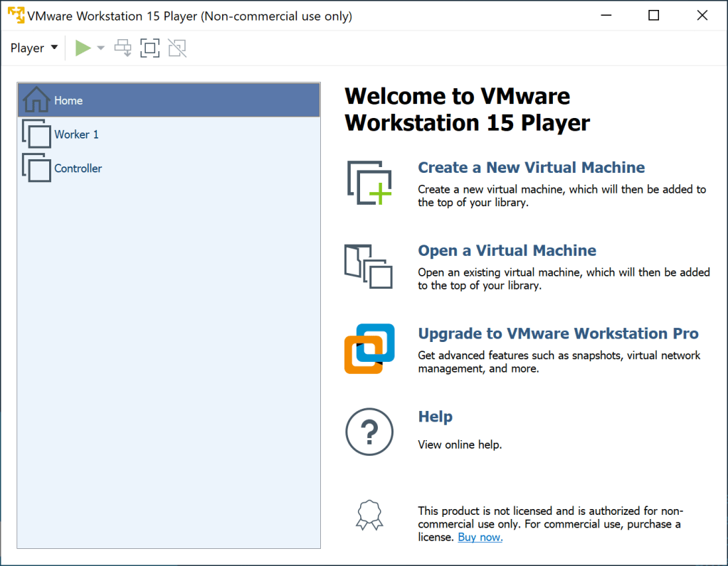Click the Open a Virtual Machine heading
The width and height of the screenshot is (728, 566).
point(507,250)
